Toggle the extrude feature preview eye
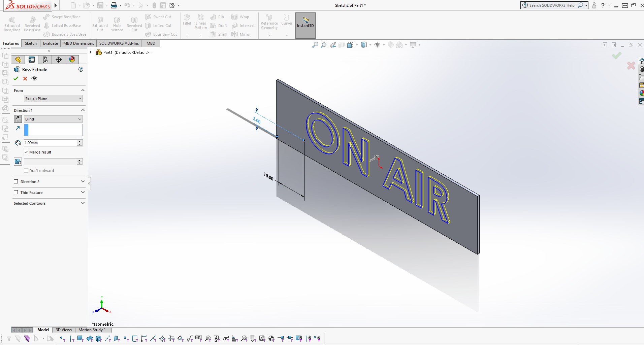This screenshot has height=345, width=644. 34,78
